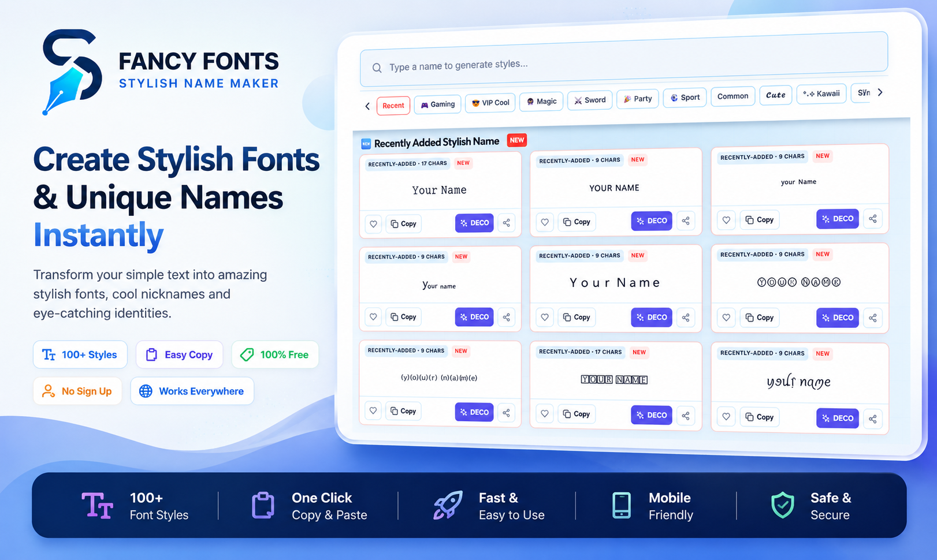Favorite the plain uppercase YOUR NAME card

pos(545,222)
